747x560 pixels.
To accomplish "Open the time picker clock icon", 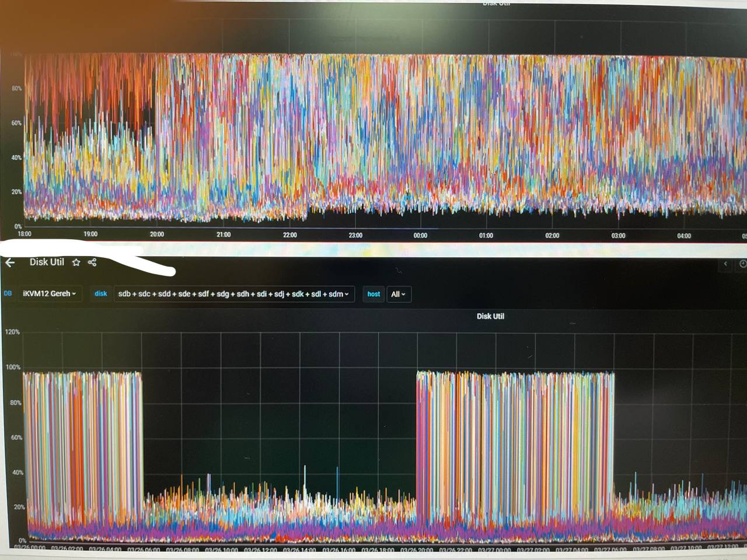I will 742,264.
